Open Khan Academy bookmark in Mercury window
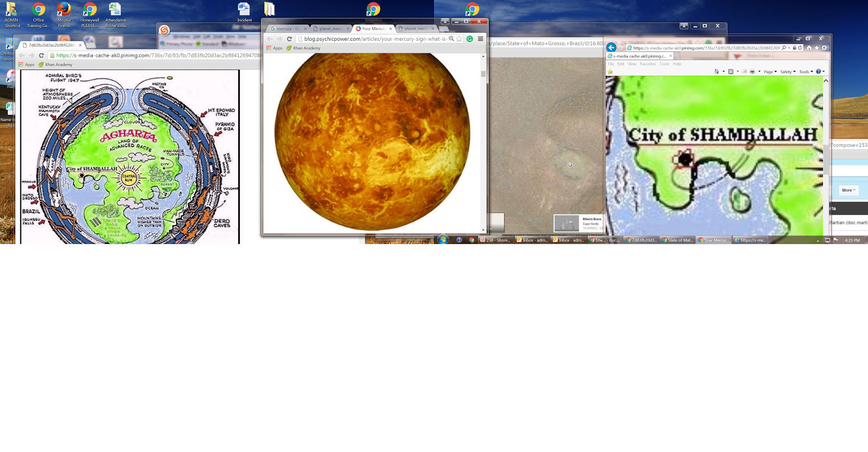Image resolution: width=868 pixels, height=452 pixels. click(303, 48)
